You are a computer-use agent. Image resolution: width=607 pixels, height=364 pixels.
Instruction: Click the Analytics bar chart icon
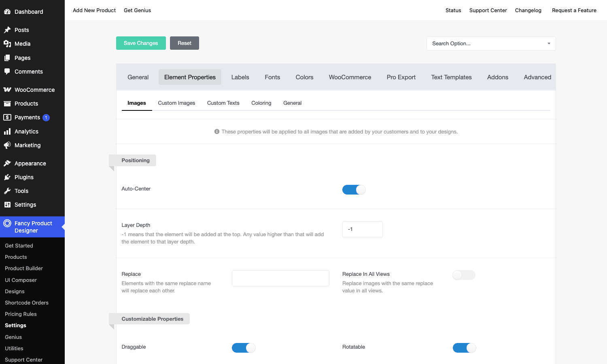point(7,131)
